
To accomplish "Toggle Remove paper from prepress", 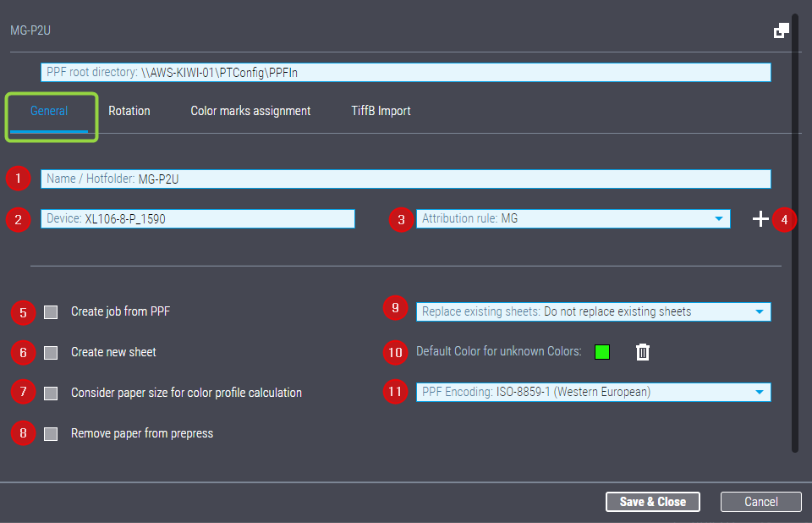I will click(50, 433).
